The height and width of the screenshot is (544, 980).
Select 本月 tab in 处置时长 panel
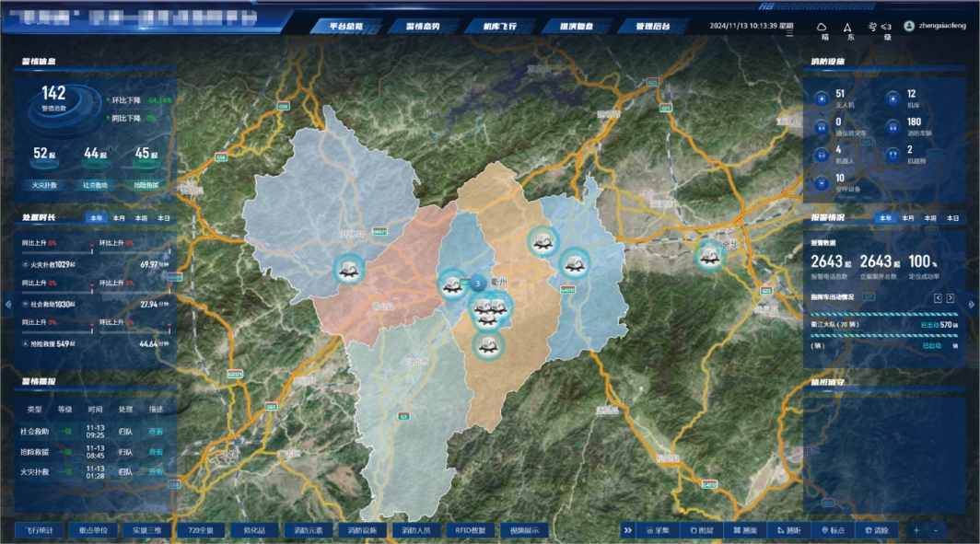[x=119, y=218]
